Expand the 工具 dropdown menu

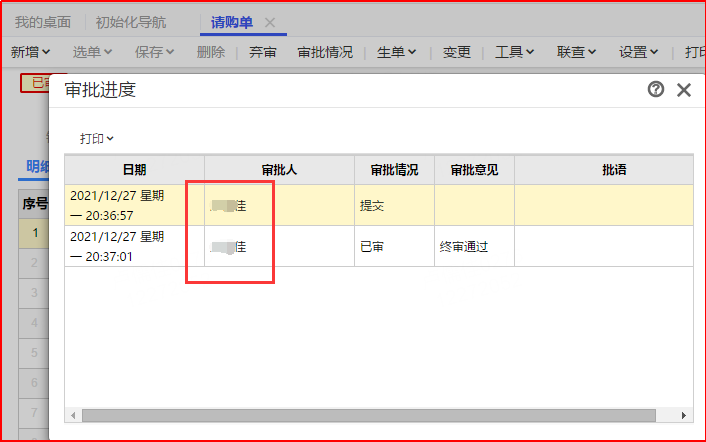(x=514, y=52)
